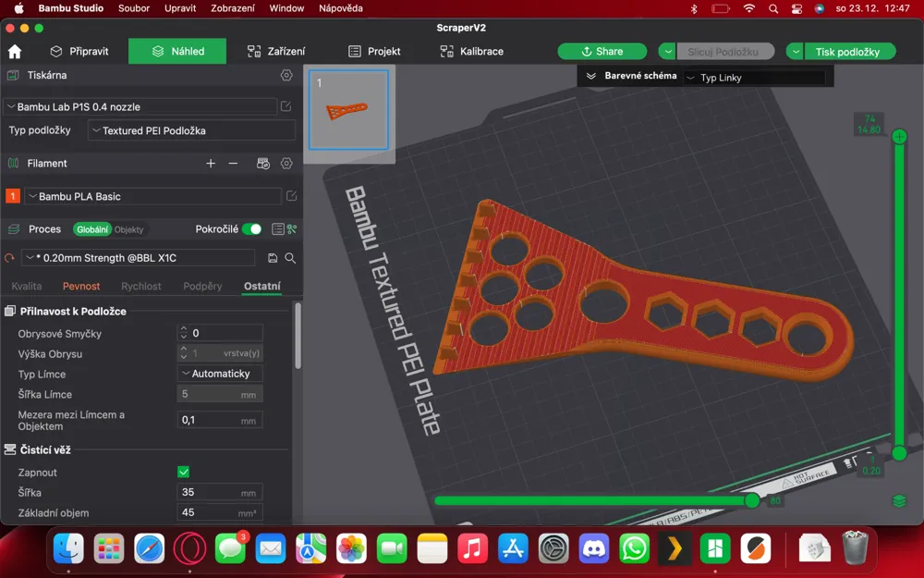The height and width of the screenshot is (578, 924).
Task: Click the settings panel vertical scrollbar
Action: click(298, 336)
